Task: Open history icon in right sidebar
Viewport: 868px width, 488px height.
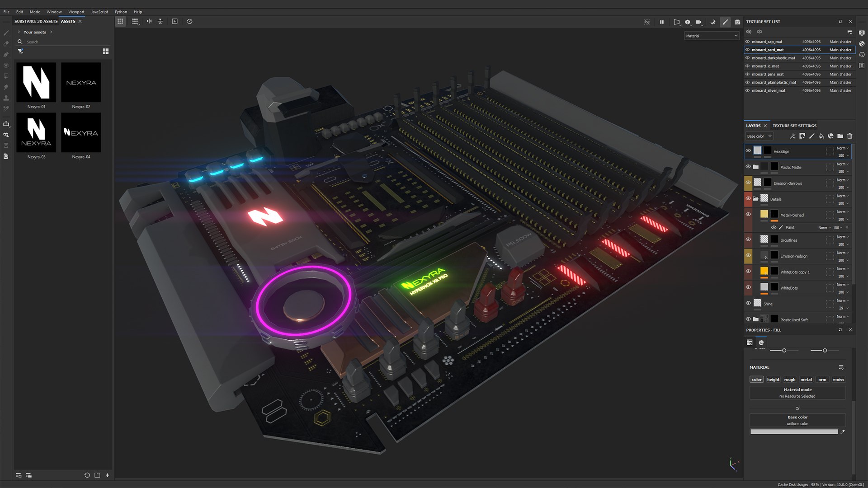Action: [x=862, y=55]
